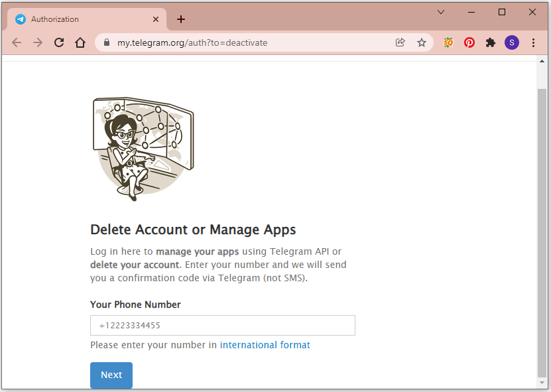Reload the page with the refresh icon
The image size is (551, 392).
59,42
